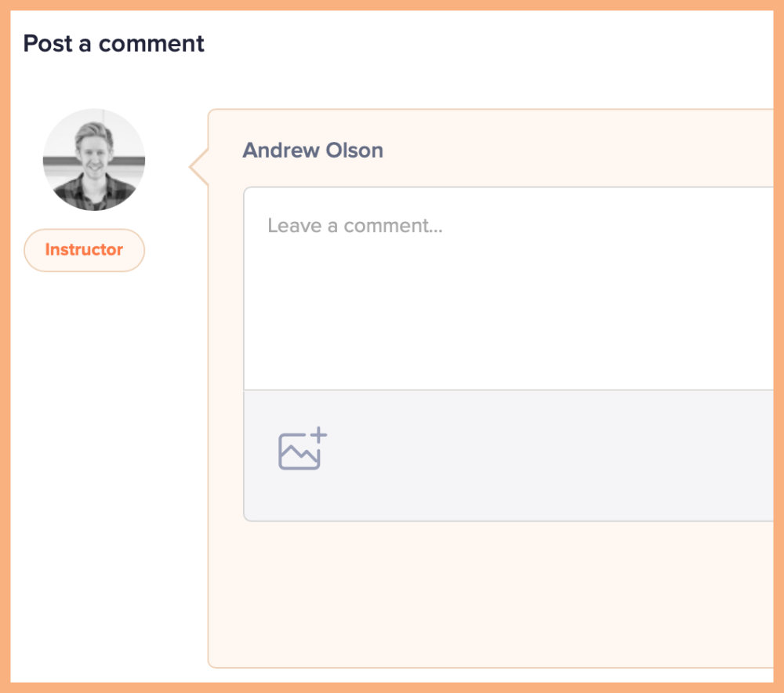Click the plus sign on image icon
Viewport: 784px width, 693px height.
pos(318,435)
